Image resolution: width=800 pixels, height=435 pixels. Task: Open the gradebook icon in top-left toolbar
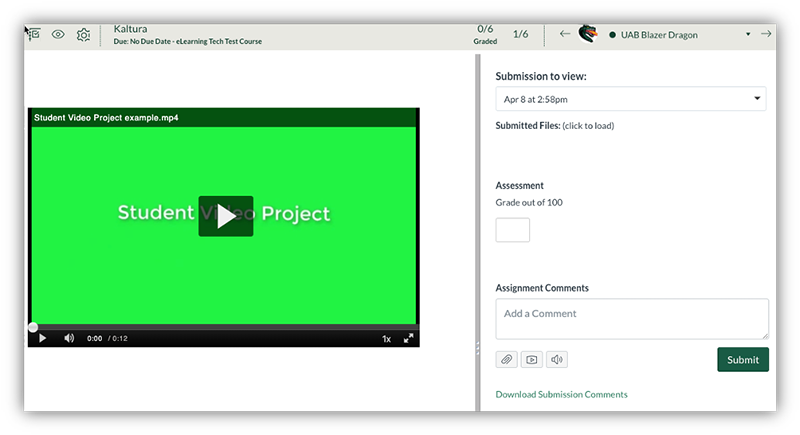[34, 34]
